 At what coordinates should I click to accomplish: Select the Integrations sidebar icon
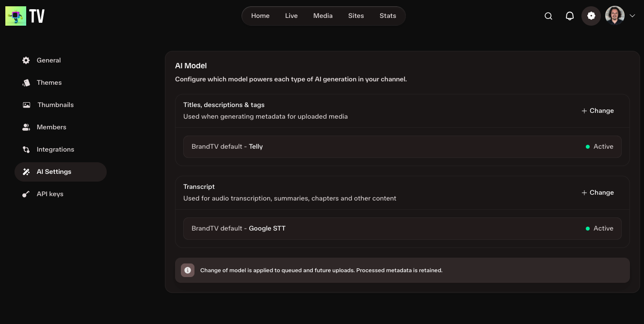coord(26,150)
